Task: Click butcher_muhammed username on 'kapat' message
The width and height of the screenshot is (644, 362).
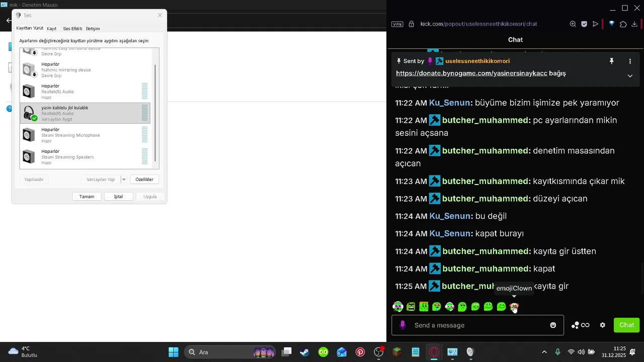Action: (486, 269)
